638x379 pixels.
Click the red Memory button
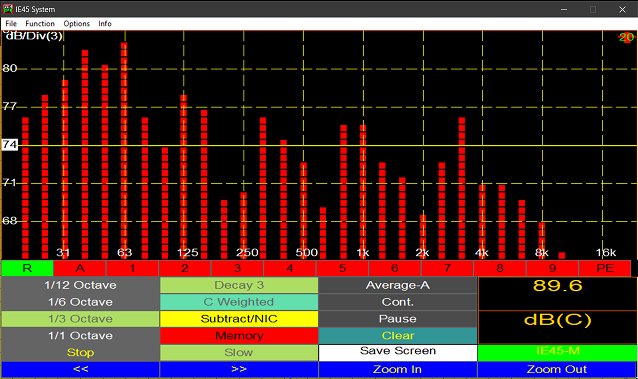239,335
